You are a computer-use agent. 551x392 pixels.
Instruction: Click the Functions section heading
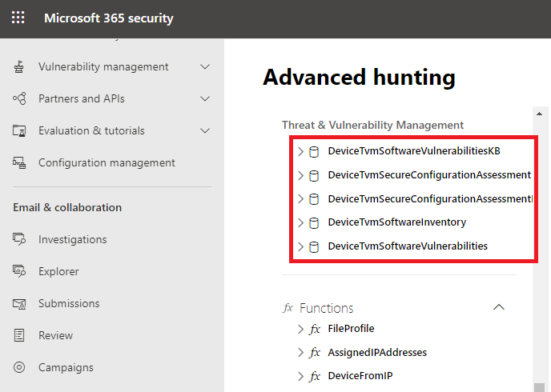coord(327,308)
